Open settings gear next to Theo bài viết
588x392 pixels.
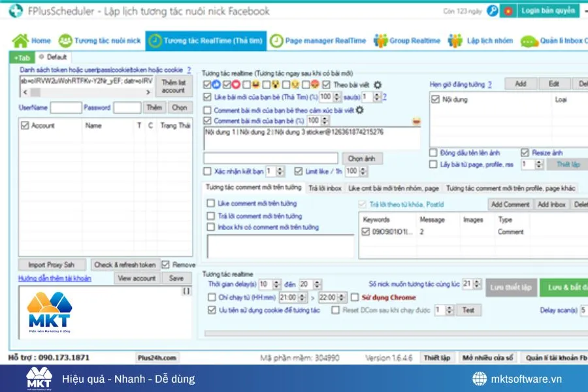[378, 85]
